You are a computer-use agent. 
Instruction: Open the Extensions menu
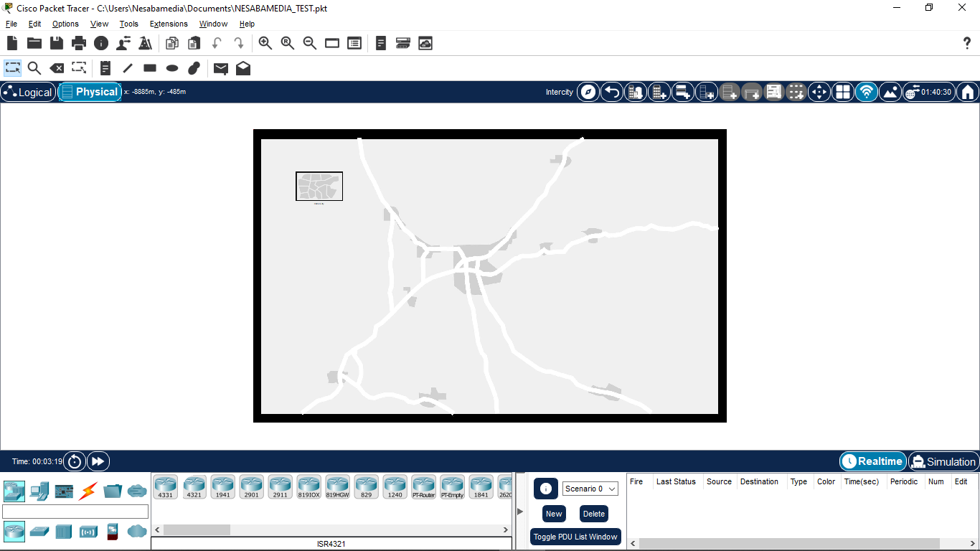point(169,24)
